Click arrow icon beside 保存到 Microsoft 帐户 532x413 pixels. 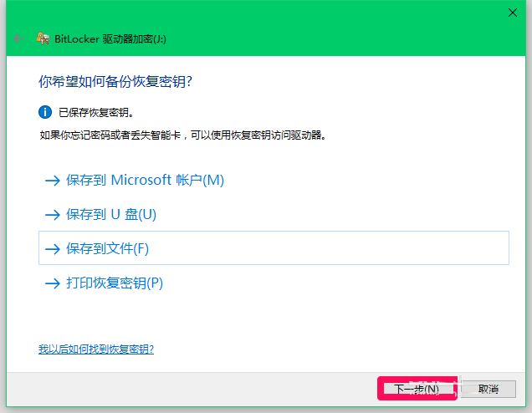click(52, 181)
